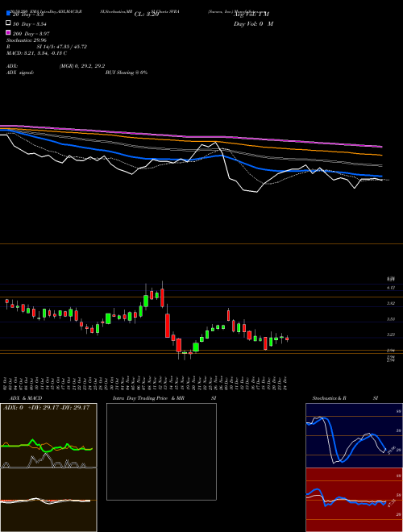Select the '50 Day = 3.54' legend label
Image resolution: width=403 pixels, height=532 pixels.
(x=30, y=24)
